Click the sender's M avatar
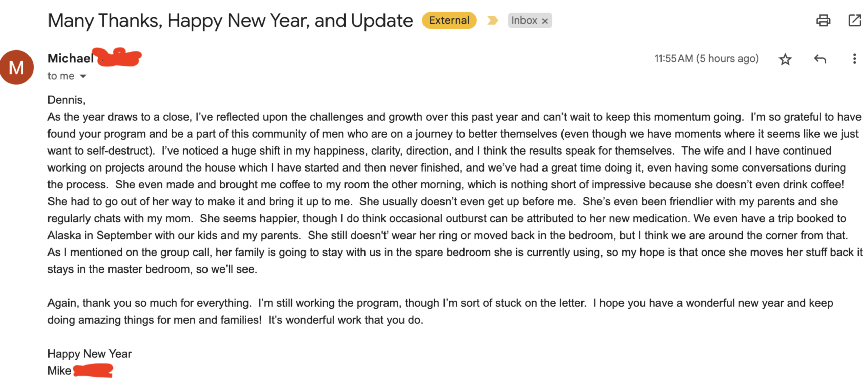 pos(17,67)
